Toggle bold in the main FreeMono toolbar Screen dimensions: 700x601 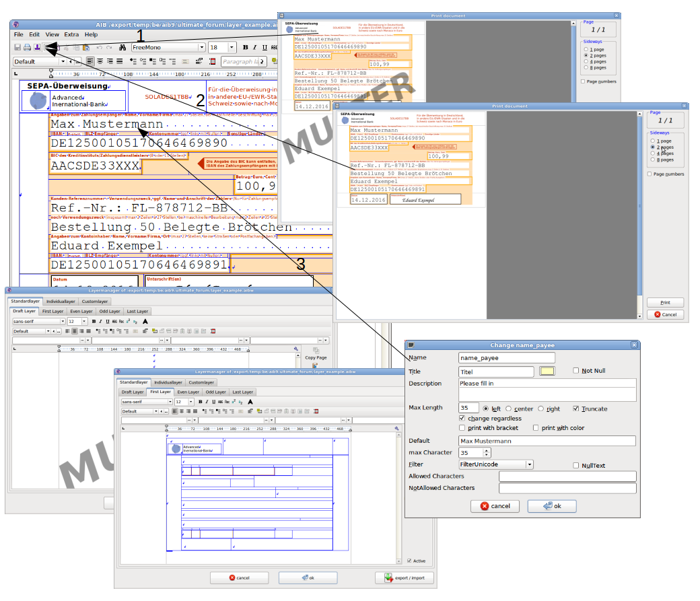246,48
